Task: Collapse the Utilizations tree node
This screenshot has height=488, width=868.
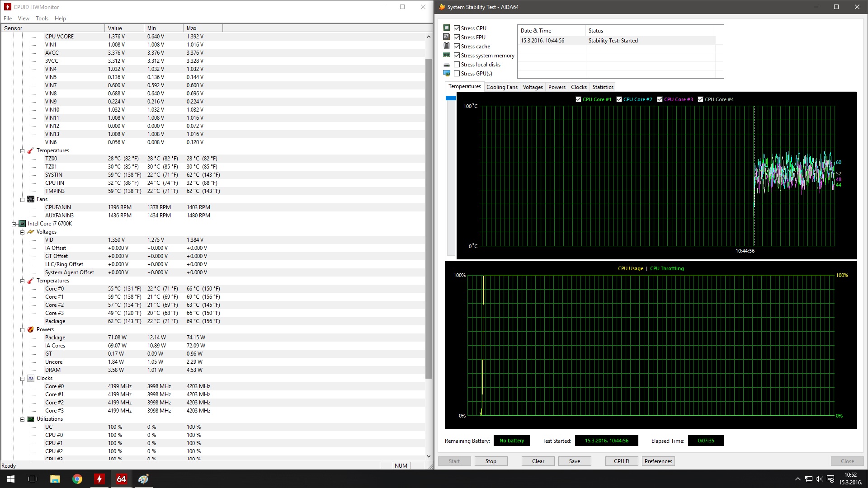Action: tap(22, 419)
